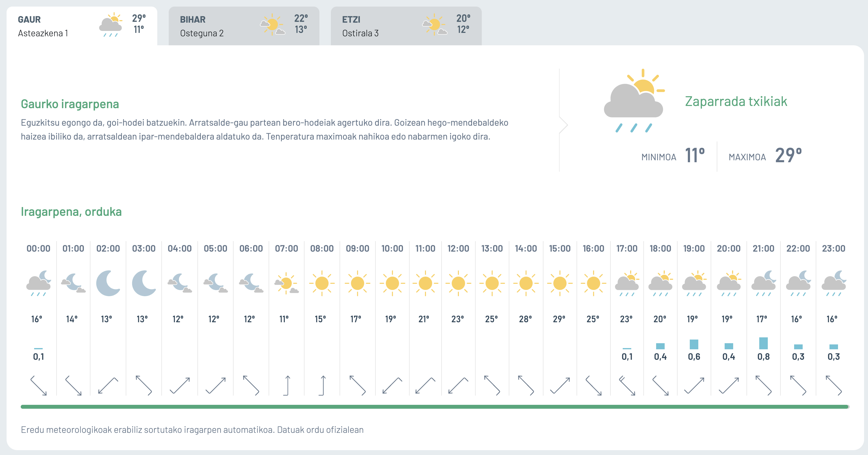
Task: Click the 22:00 hour label
Action: (x=798, y=249)
